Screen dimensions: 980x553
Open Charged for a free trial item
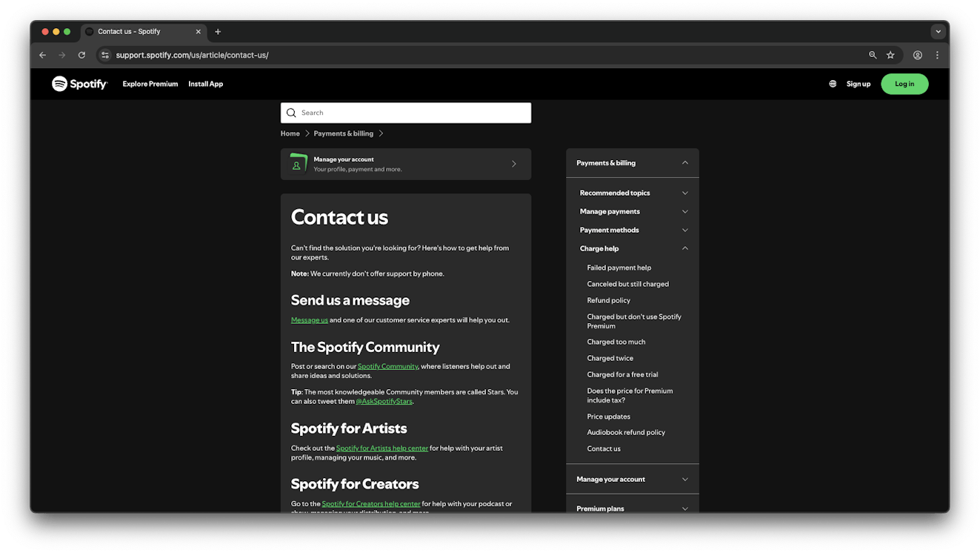click(x=623, y=374)
